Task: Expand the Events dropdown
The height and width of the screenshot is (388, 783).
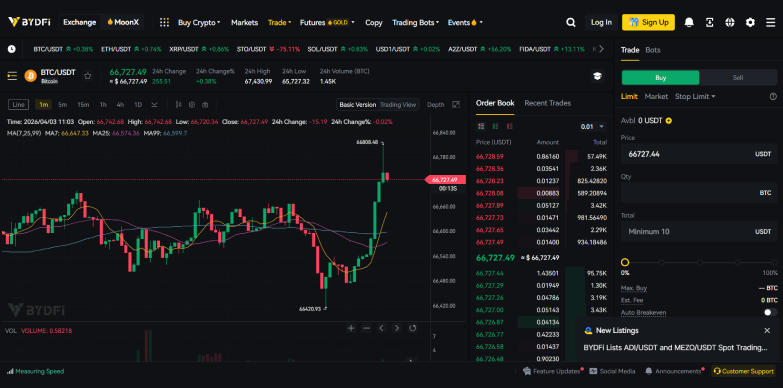Action: [x=465, y=22]
